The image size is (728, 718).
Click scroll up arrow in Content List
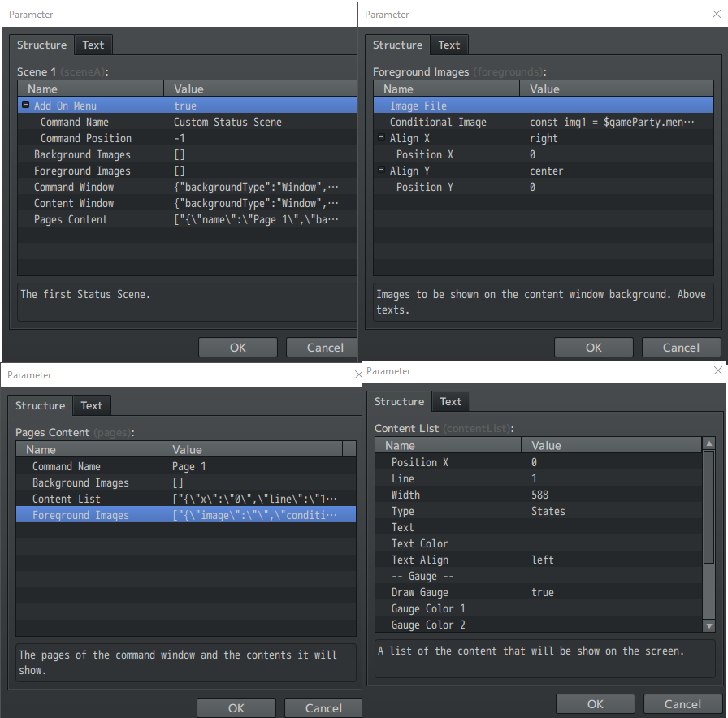point(709,443)
